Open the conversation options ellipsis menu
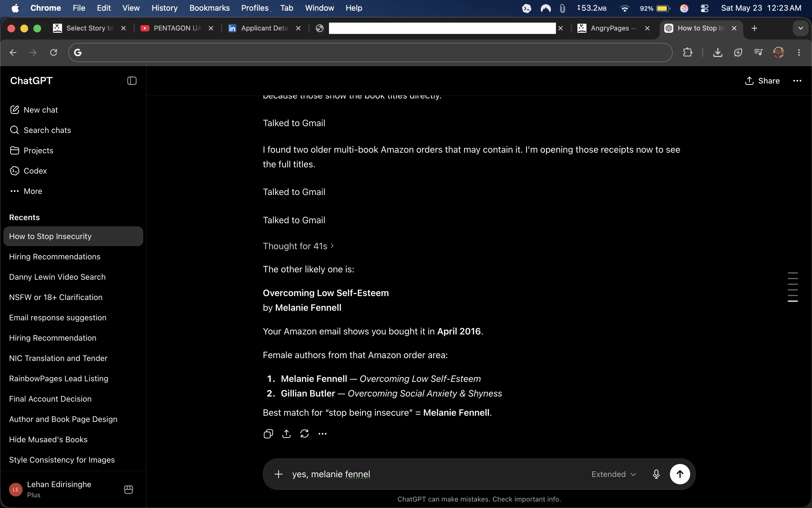 [797, 81]
